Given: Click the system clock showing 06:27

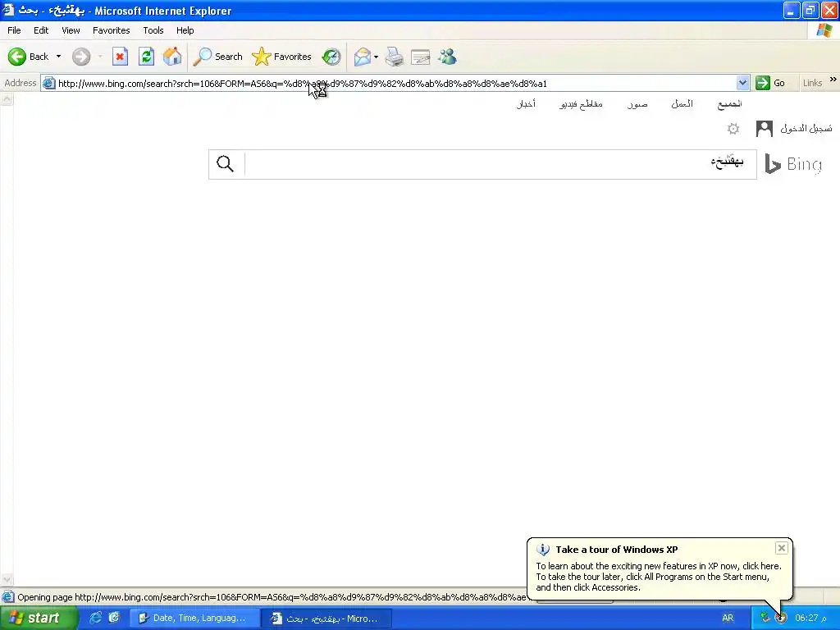Looking at the screenshot, I should (810, 619).
